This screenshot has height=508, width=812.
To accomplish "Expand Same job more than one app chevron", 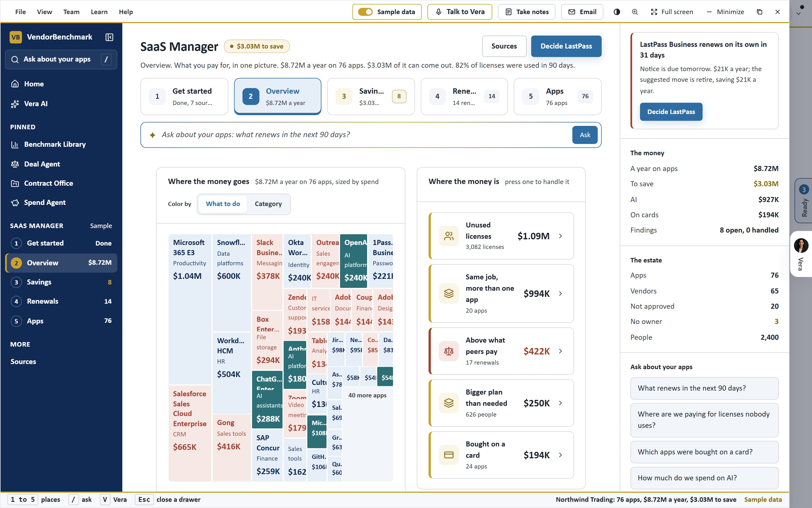I will point(560,293).
